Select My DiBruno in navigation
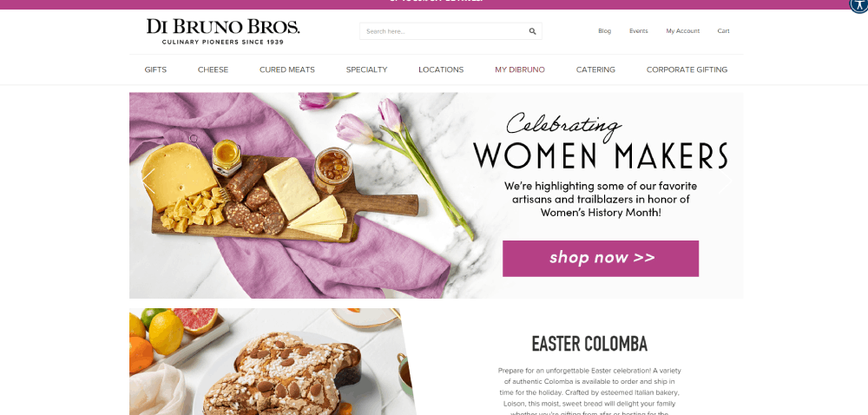868x415 pixels. pos(520,69)
